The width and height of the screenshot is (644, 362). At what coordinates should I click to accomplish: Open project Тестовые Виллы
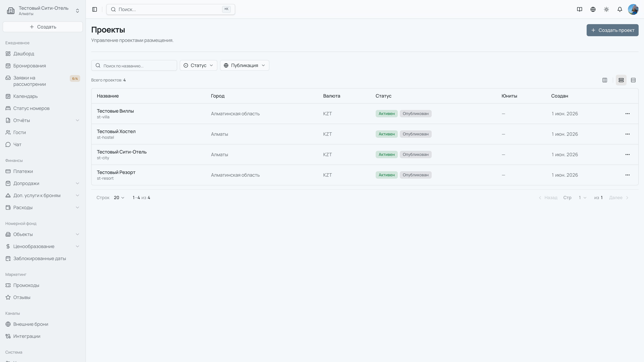click(x=115, y=111)
